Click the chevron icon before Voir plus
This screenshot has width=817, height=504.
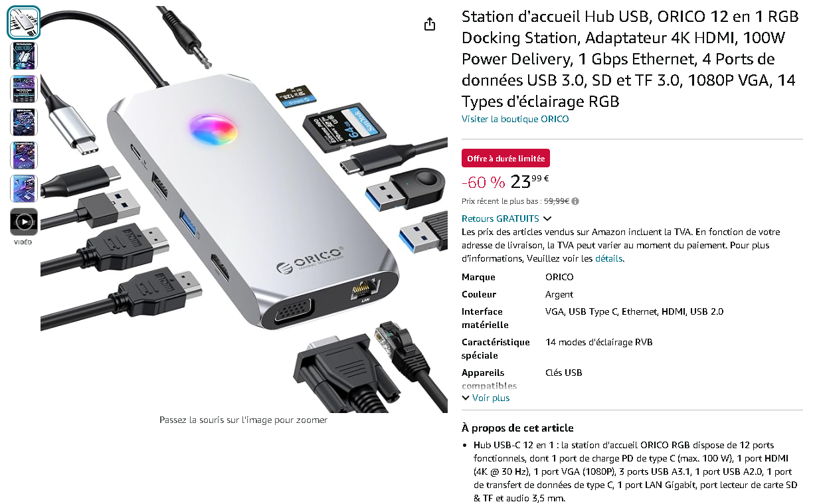click(466, 398)
